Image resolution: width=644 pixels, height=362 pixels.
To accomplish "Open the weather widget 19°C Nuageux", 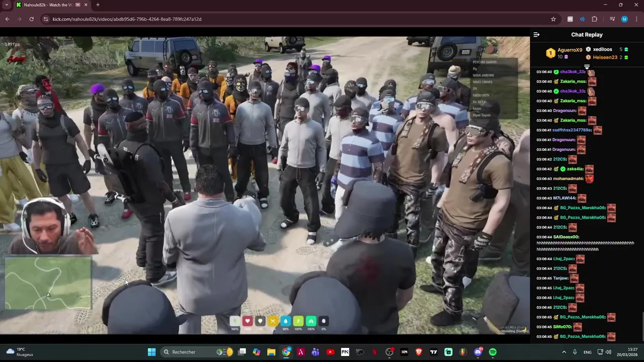I will [20, 352].
